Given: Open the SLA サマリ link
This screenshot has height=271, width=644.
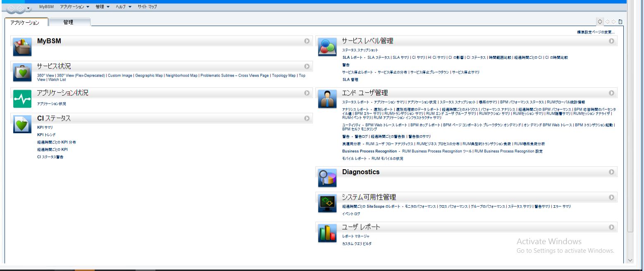Looking at the screenshot, I should pyautogui.click(x=401, y=58).
